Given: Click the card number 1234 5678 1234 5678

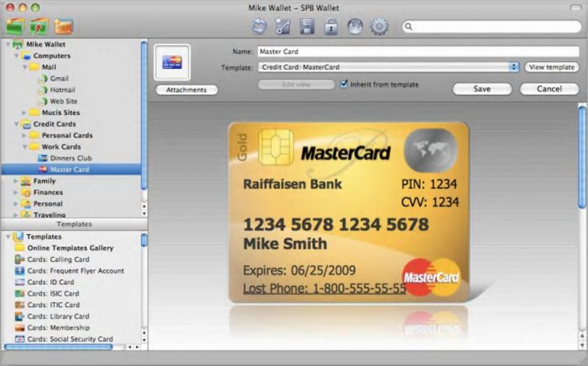Looking at the screenshot, I should pos(336,224).
